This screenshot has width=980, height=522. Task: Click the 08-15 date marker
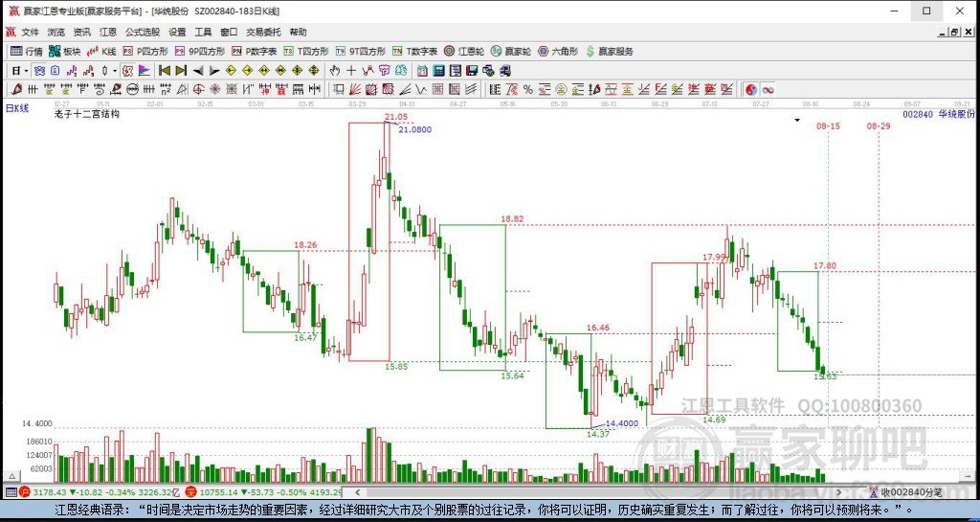[x=828, y=125]
